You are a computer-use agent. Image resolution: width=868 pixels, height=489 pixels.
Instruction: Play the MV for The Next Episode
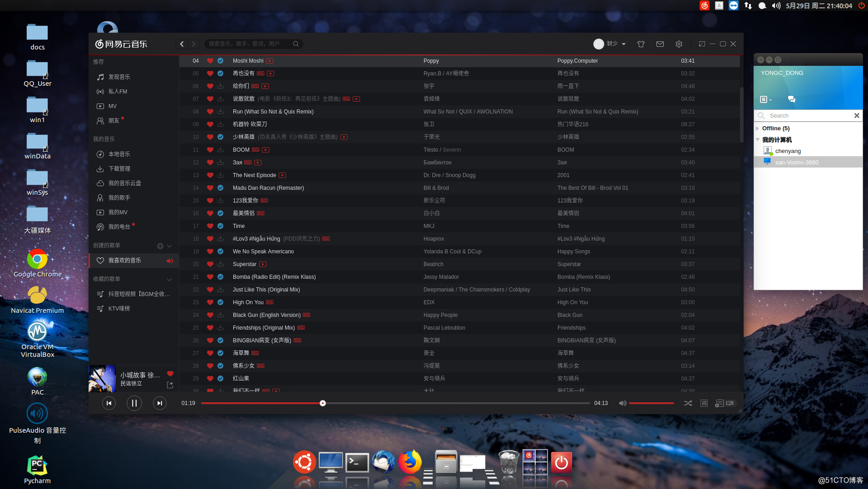point(282,175)
